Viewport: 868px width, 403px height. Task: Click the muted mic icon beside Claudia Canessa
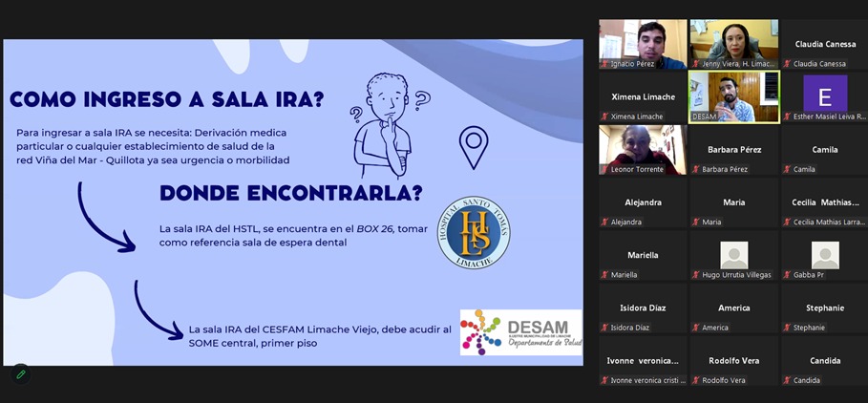[x=788, y=64]
